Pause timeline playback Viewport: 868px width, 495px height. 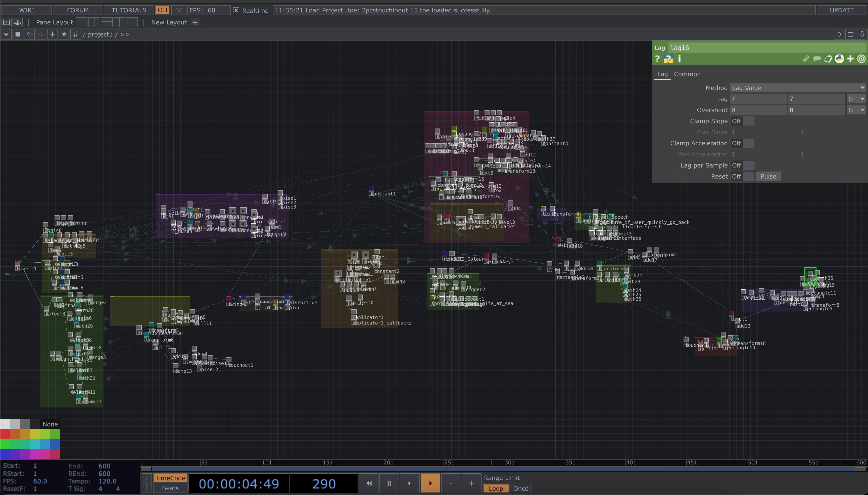[389, 483]
